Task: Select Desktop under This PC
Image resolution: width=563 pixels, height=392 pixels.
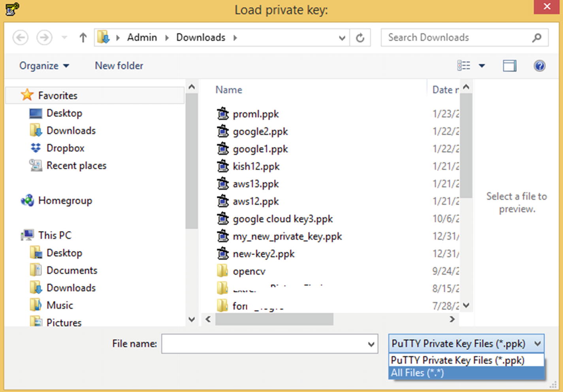Action: click(x=64, y=253)
